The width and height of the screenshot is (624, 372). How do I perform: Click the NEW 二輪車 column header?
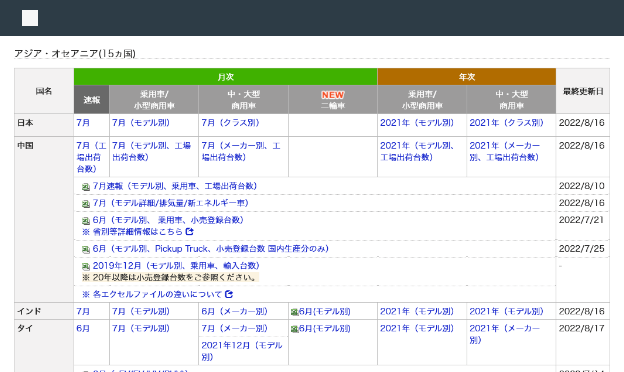click(x=333, y=99)
